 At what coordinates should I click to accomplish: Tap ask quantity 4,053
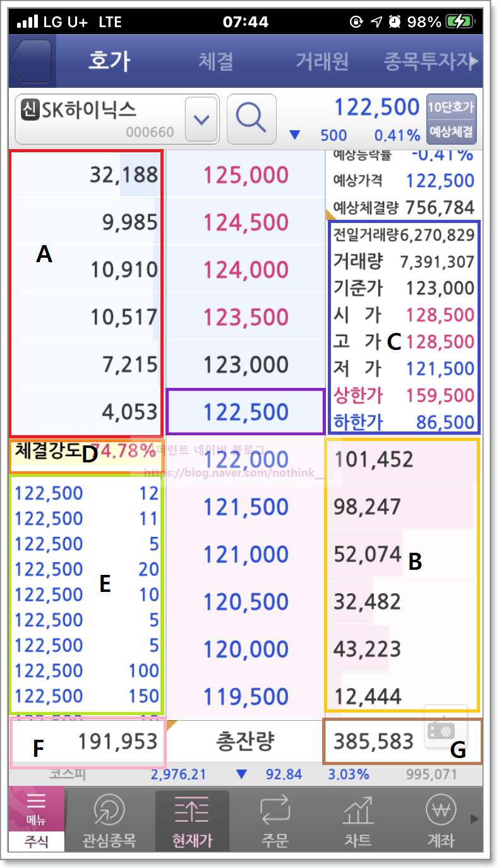point(129,412)
